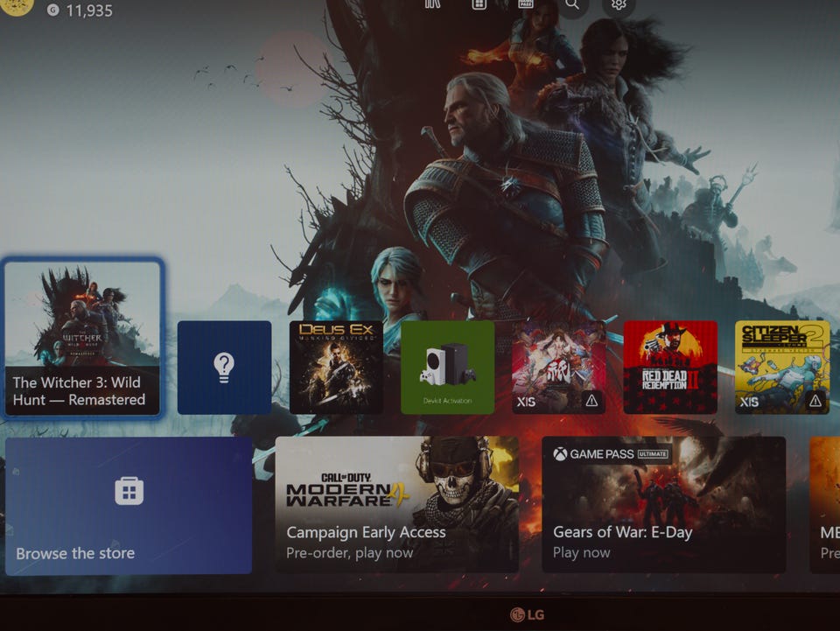
Task: Open the yellow profile avatar
Action: 17,4
